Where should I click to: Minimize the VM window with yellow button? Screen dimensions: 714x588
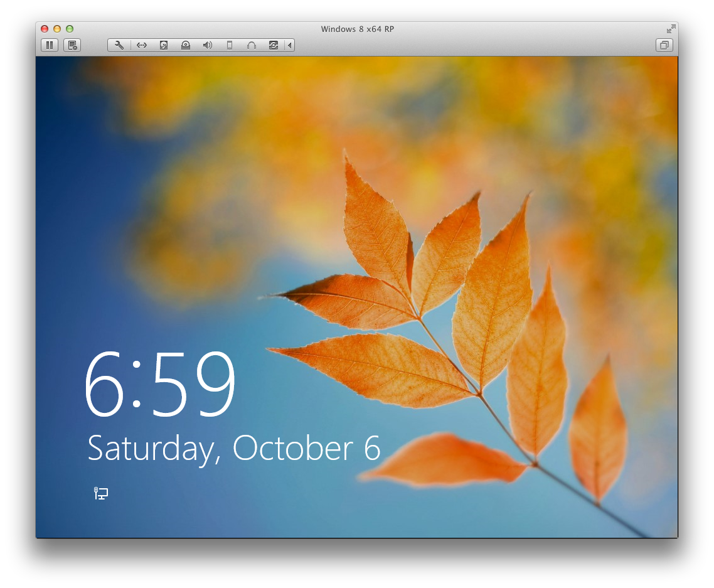click(57, 29)
